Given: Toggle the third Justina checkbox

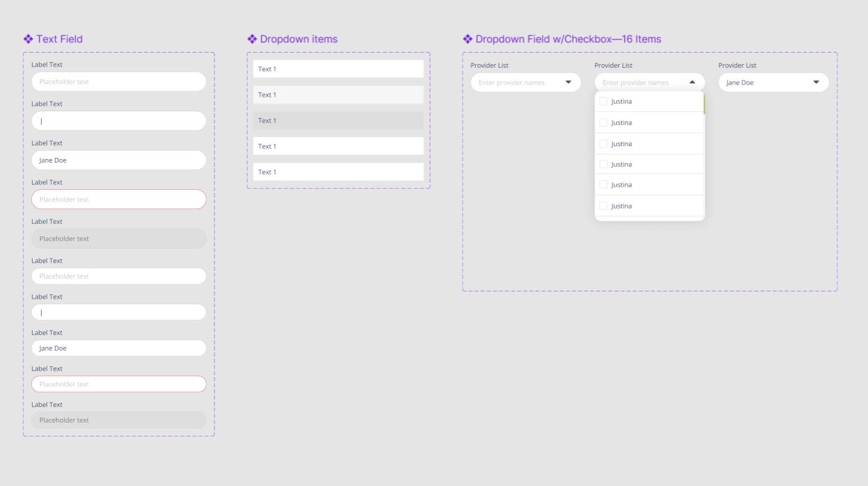Looking at the screenshot, I should point(603,143).
